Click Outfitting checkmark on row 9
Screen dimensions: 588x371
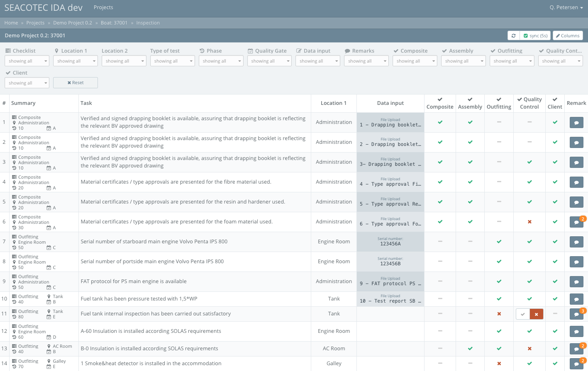(499, 281)
